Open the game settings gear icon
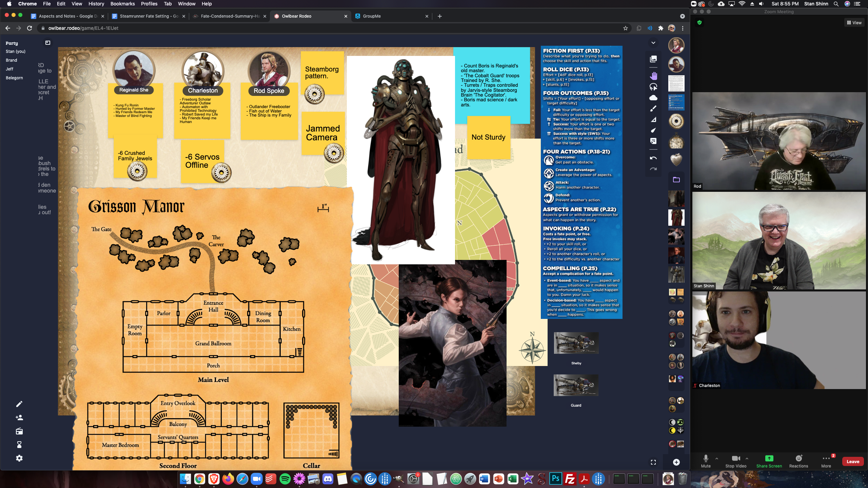The image size is (868, 488). [19, 458]
